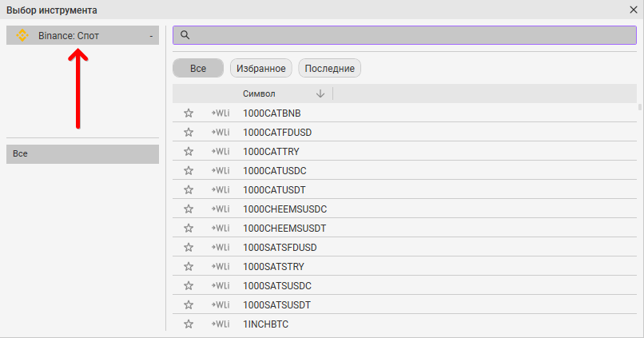
Task: Add 1INCHBTC to watchlist via +WL icon
Action: point(220,324)
